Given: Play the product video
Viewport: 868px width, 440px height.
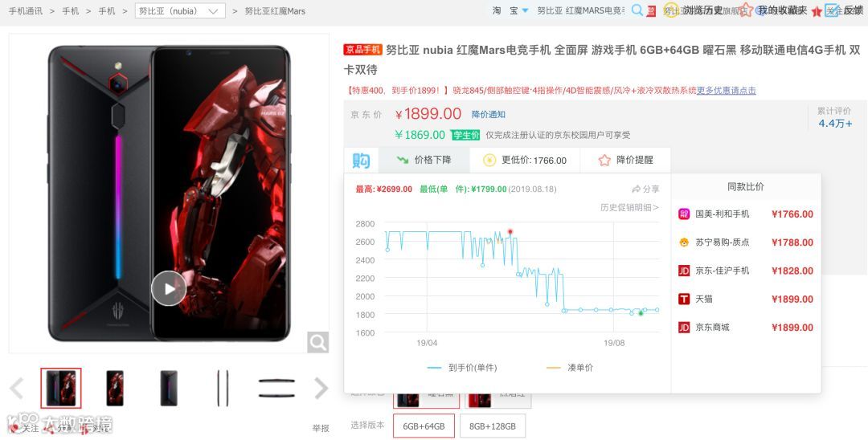Looking at the screenshot, I should tap(169, 288).
